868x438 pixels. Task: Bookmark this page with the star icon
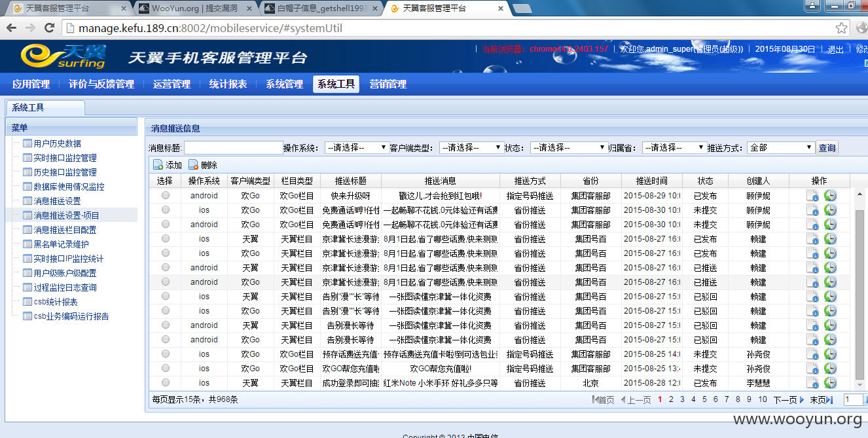pos(842,28)
